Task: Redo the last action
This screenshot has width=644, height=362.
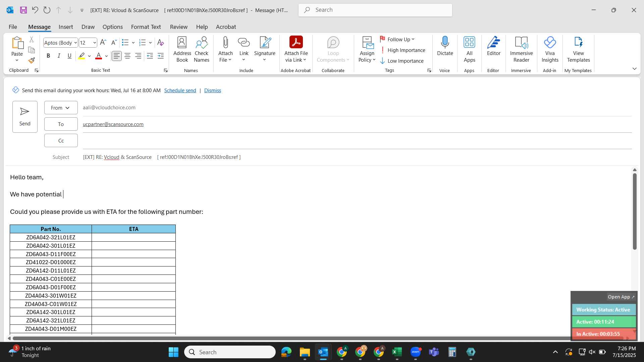Action: 47,10
